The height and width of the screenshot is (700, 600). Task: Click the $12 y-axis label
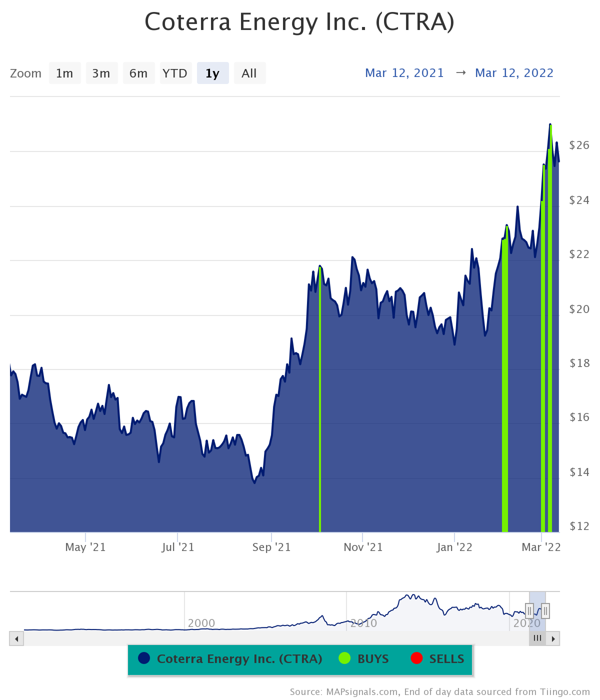(x=579, y=526)
